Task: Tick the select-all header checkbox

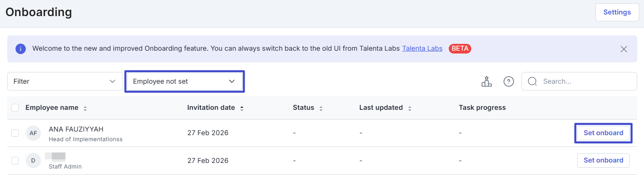Action: coord(15,107)
